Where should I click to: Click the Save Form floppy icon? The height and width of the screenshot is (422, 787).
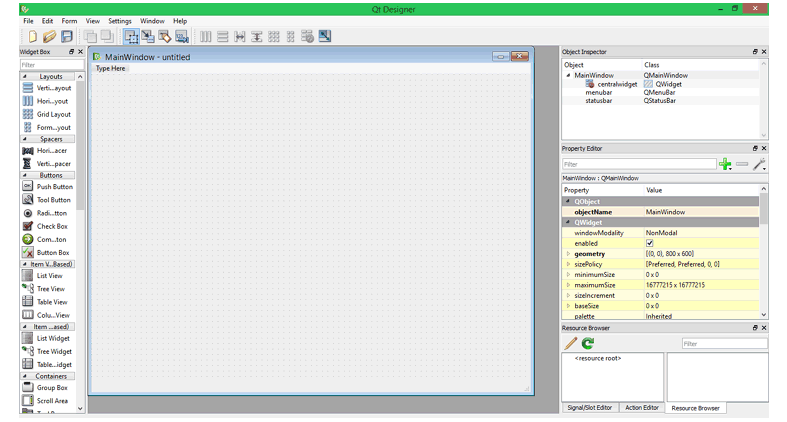pyautogui.click(x=67, y=37)
